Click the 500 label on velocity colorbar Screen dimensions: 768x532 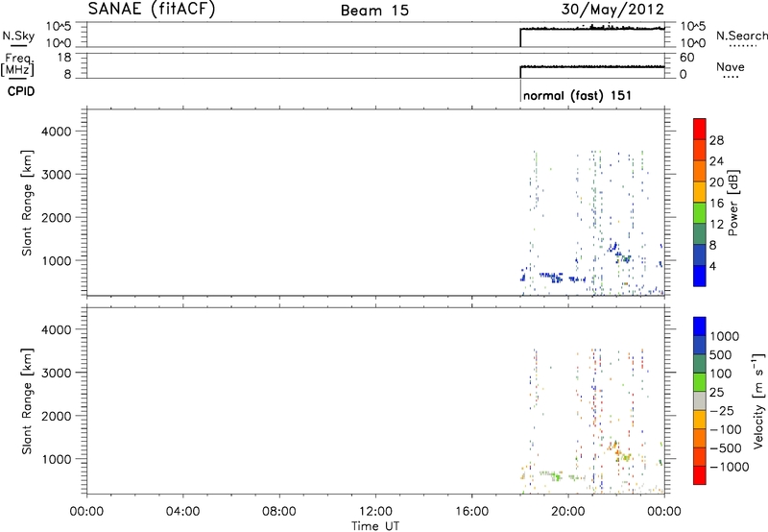click(x=721, y=355)
